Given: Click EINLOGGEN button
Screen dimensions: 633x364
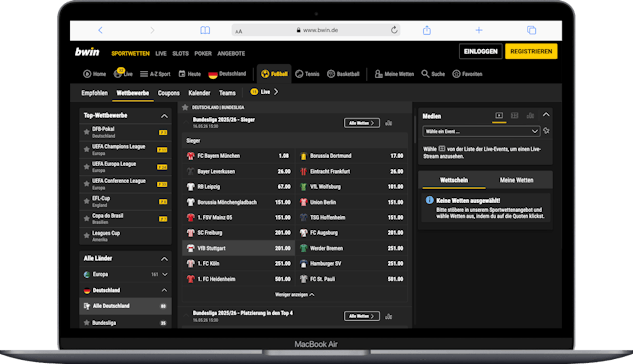Looking at the screenshot, I should coord(480,51).
